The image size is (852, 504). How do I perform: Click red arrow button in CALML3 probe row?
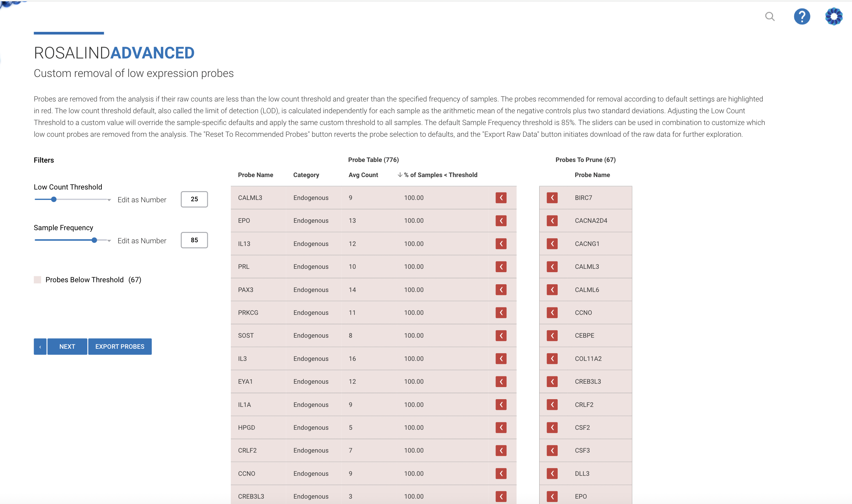(501, 198)
